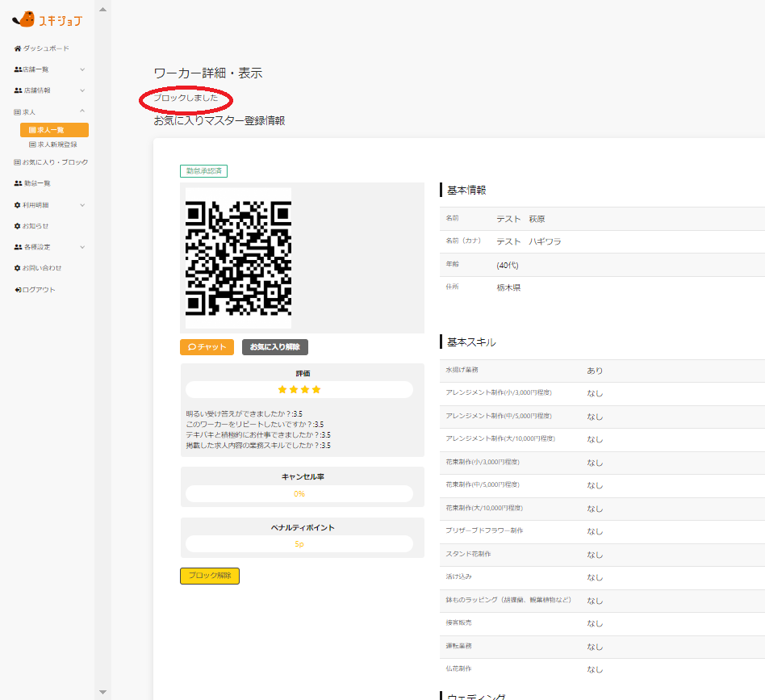Open 求人新規登録 in the sidebar
Viewport: 765px width, 700px height.
click(54, 145)
